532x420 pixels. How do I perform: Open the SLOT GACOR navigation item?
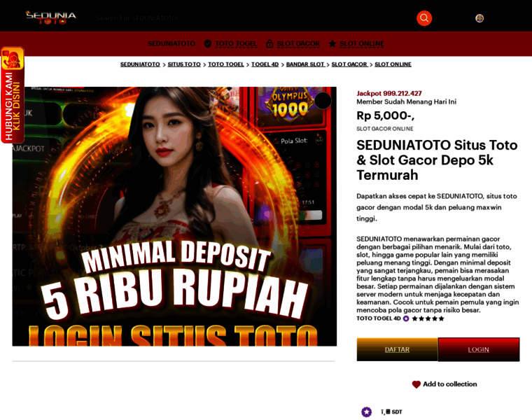[298, 44]
